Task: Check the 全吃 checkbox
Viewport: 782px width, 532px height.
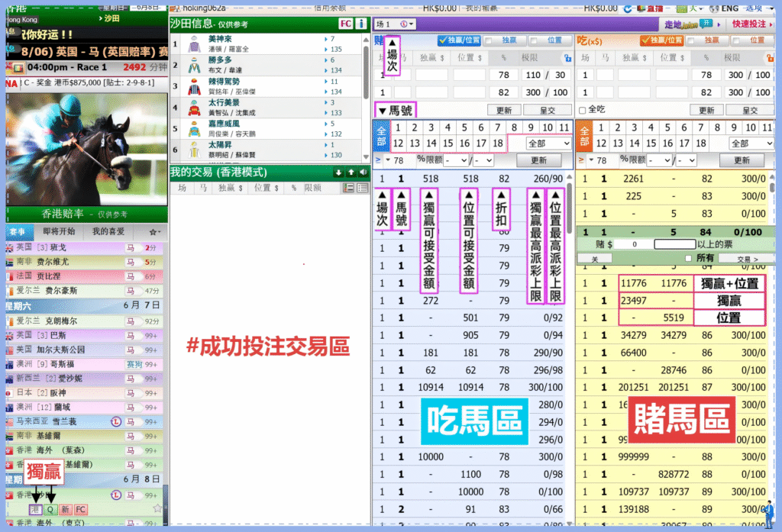Action: point(582,110)
